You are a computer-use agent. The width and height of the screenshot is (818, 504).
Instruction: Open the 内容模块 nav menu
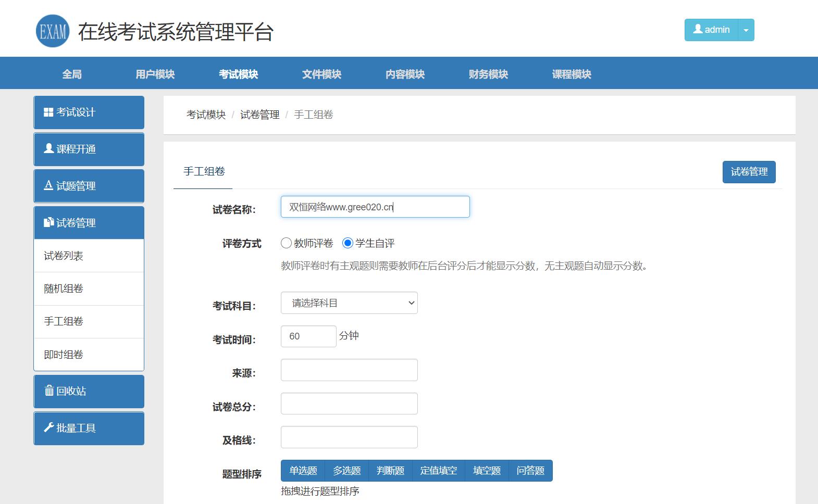point(405,74)
